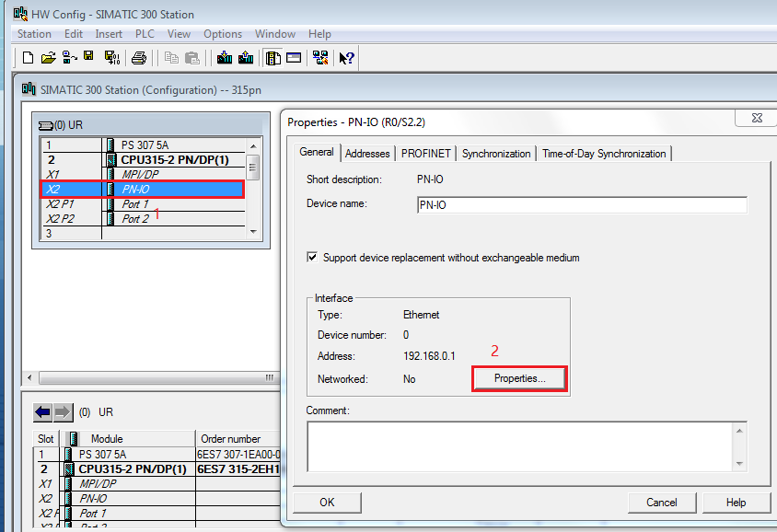Click inside the Comment text area
Viewport: 777px width, 532px height.
(x=520, y=446)
